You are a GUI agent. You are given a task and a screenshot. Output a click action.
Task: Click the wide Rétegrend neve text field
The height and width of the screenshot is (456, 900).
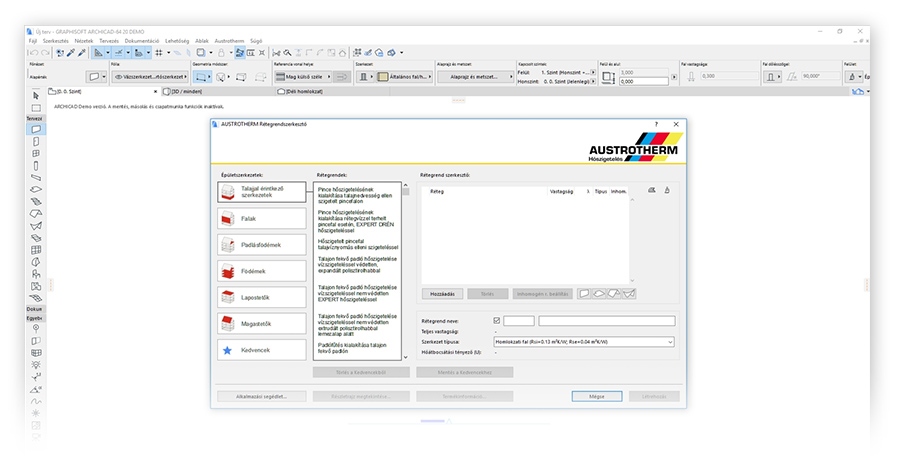pos(607,321)
